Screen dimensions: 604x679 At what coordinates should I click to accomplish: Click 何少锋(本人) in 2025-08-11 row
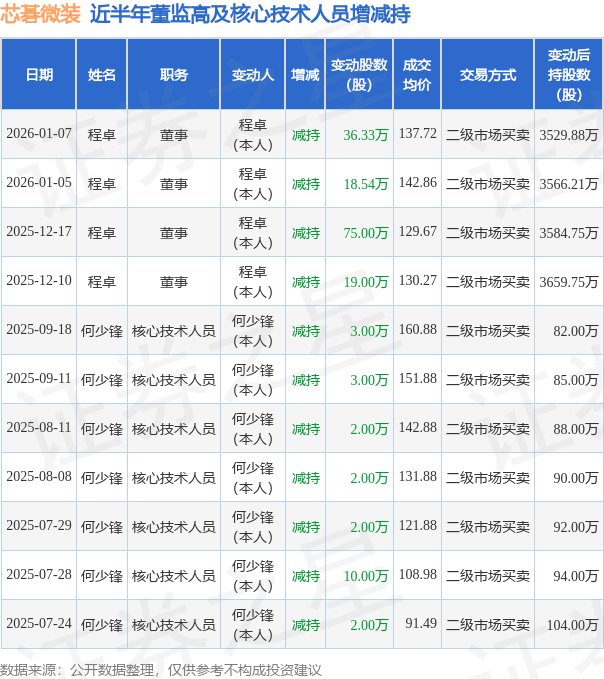click(x=252, y=429)
